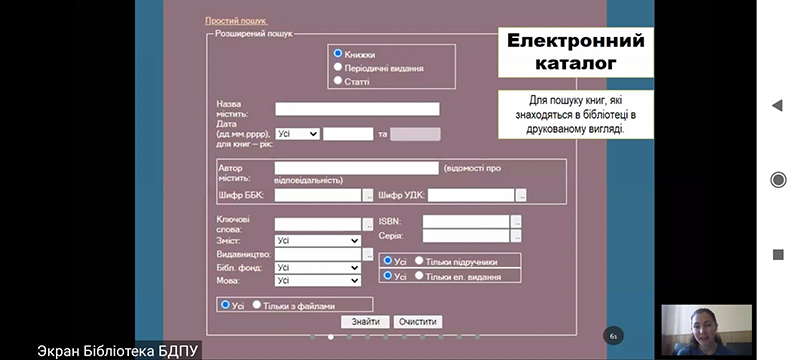Tap the Android recents square button
The width and height of the screenshot is (800, 360).
point(778,254)
